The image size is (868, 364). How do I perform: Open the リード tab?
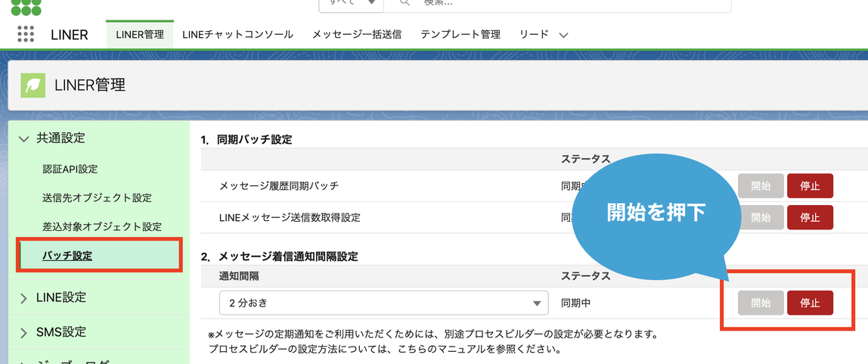point(535,34)
